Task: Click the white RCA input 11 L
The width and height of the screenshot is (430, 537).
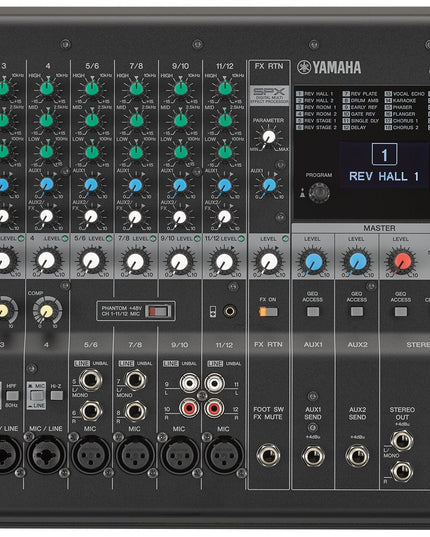Action: pyautogui.click(x=214, y=383)
